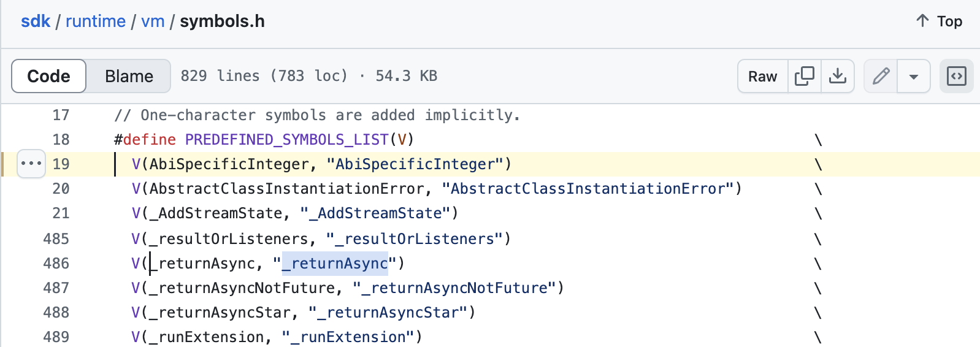Edit this file with pencil icon
980x347 pixels.
(881, 76)
